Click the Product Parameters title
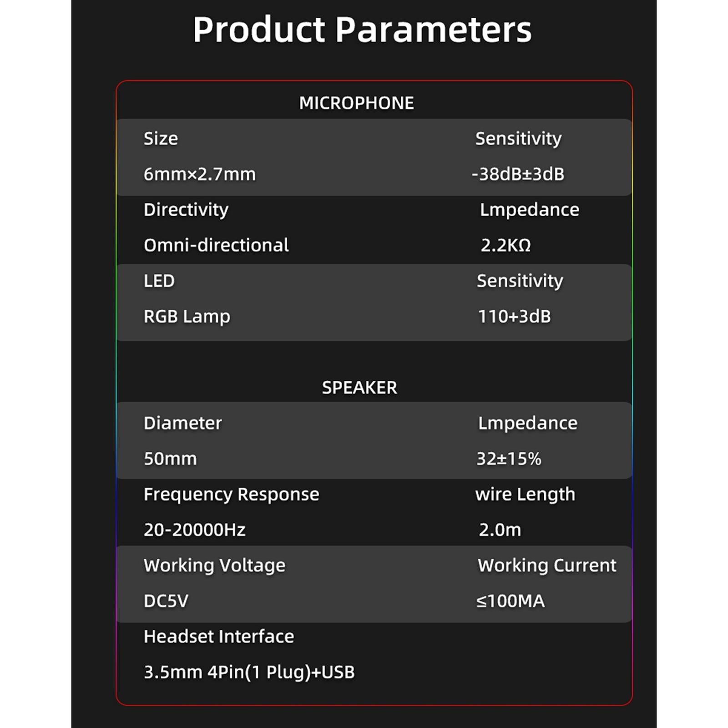Viewport: 728px width, 728px height. tap(362, 30)
